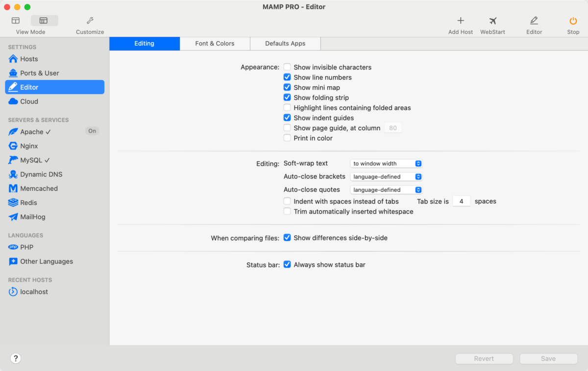Enable Highlight lines containing folded areas

[287, 108]
